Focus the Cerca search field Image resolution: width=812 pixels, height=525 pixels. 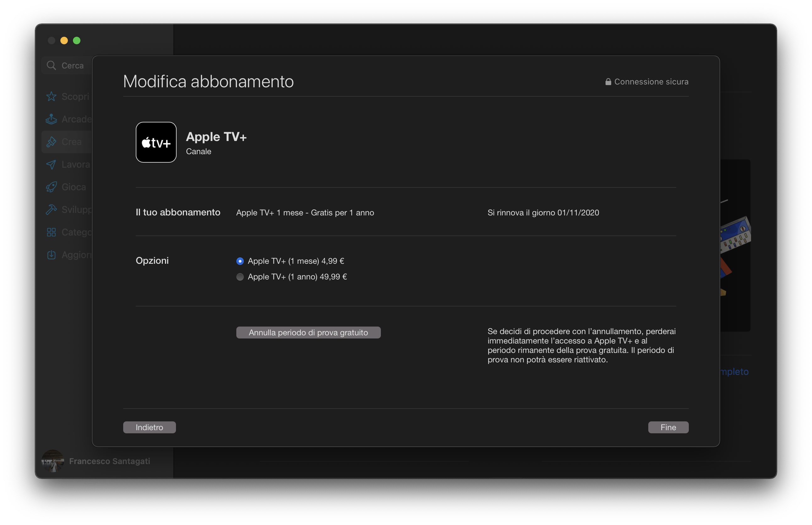tap(67, 65)
